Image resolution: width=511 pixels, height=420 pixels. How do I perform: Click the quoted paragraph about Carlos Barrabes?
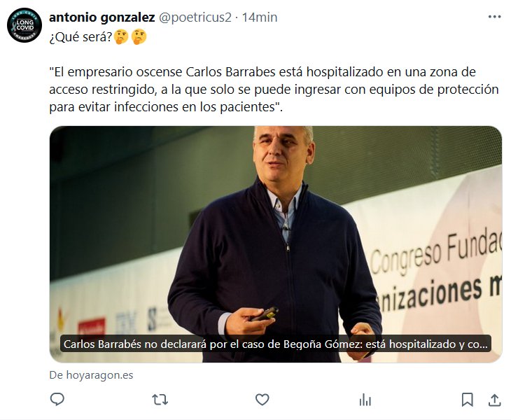[274, 90]
